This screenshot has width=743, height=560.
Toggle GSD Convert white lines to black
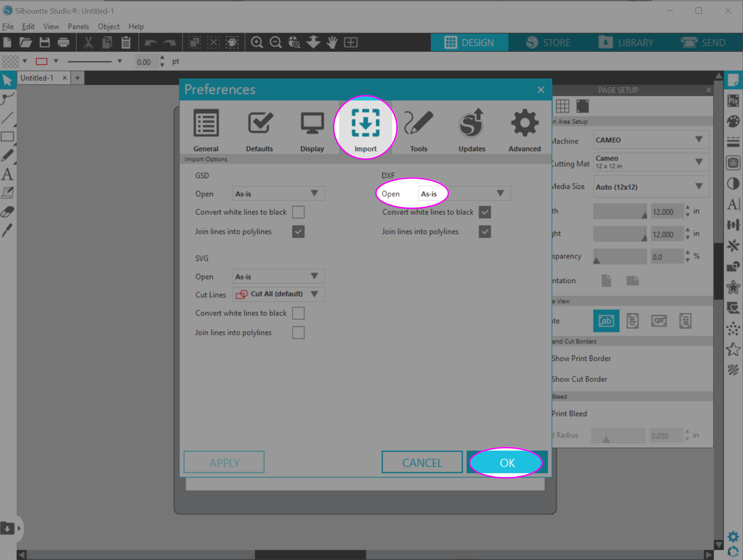pos(298,212)
